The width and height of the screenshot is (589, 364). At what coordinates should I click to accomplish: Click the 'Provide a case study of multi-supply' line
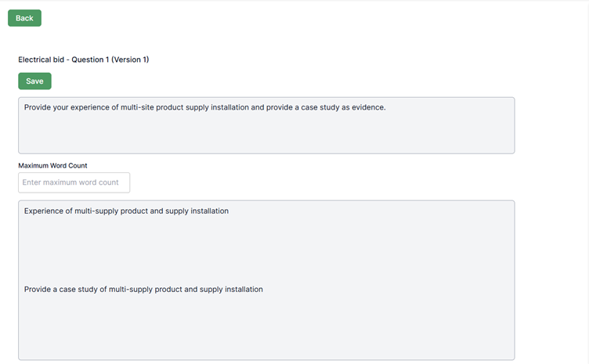(143, 289)
